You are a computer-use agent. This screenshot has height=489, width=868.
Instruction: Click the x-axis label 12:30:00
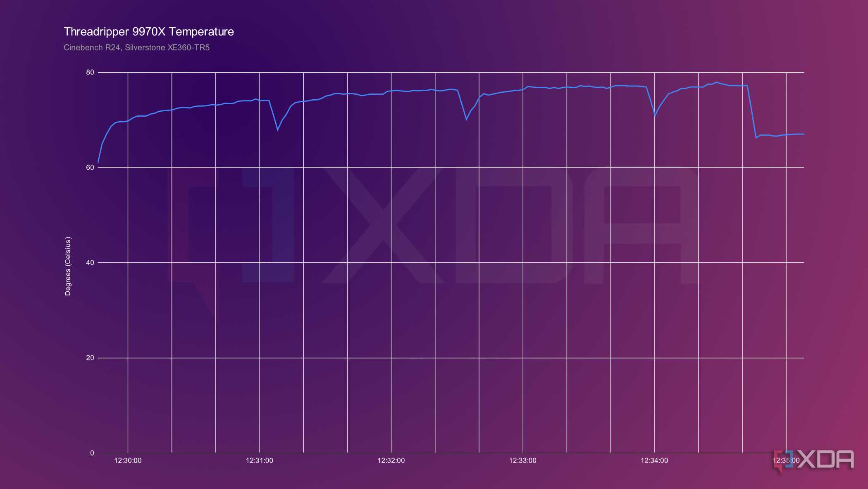pyautogui.click(x=128, y=460)
